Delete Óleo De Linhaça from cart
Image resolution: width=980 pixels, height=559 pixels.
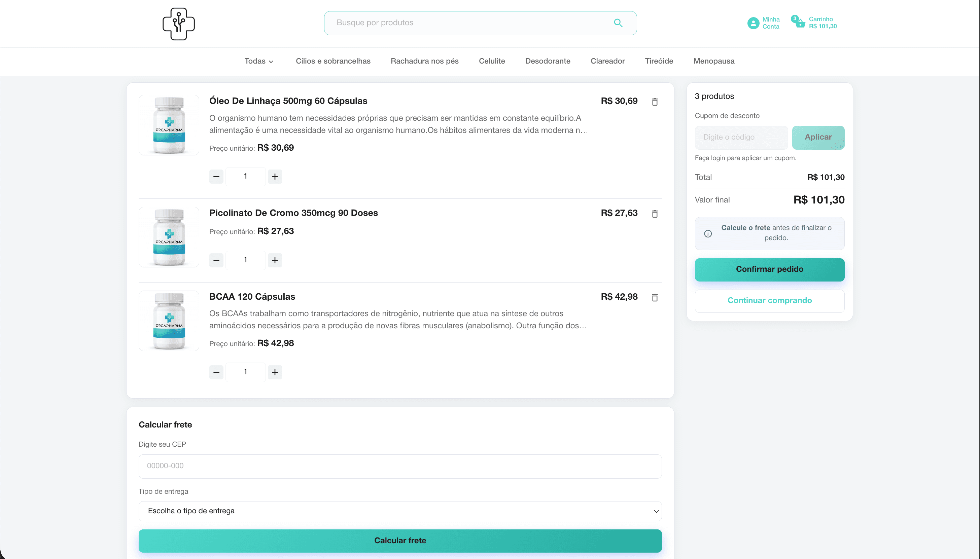click(655, 102)
